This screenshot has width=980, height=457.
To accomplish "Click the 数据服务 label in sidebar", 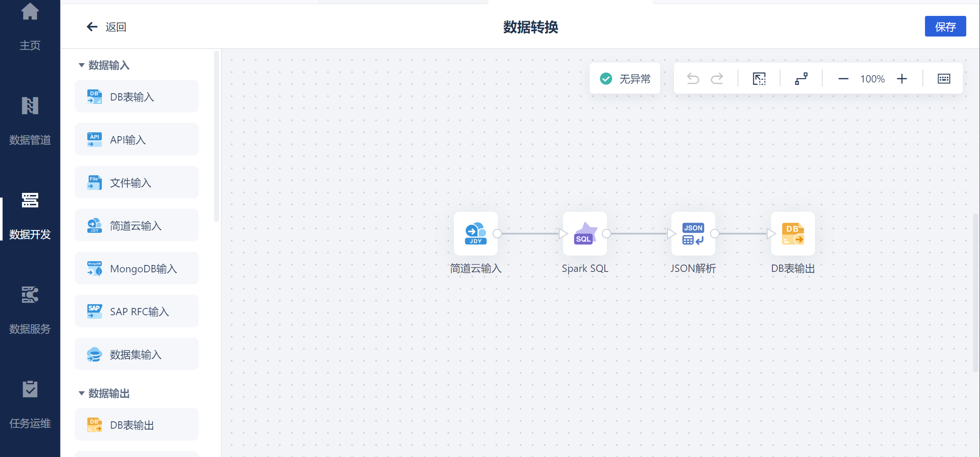I will pos(30,329).
